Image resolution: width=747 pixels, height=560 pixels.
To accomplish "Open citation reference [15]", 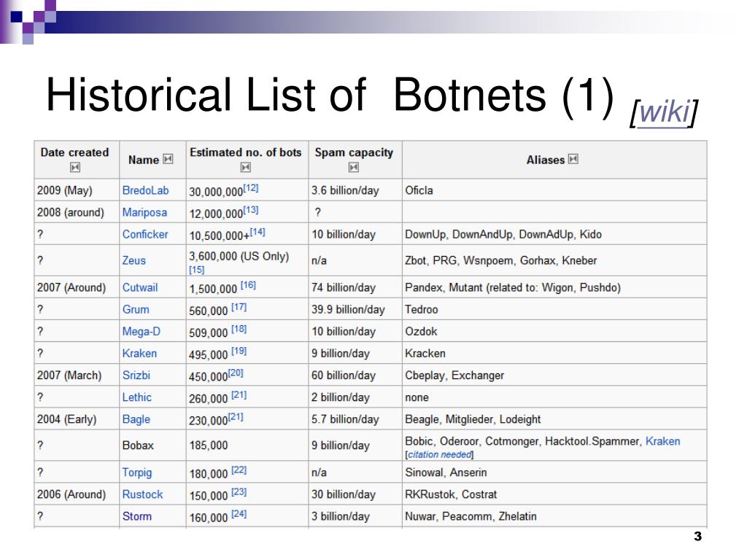I will [x=197, y=270].
